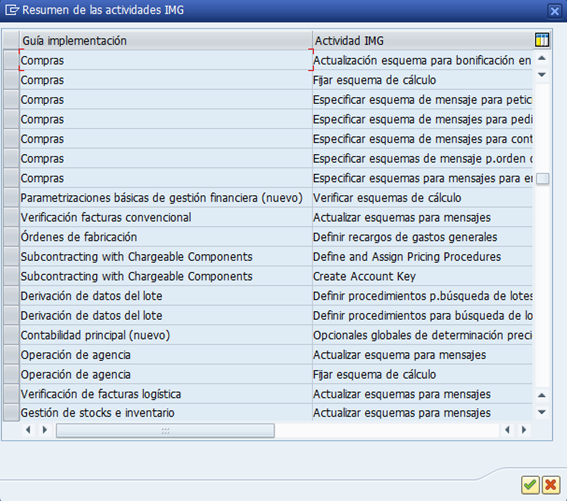Confirm with the green checkmark button
Image resolution: width=567 pixels, height=501 pixels.
coord(530,485)
